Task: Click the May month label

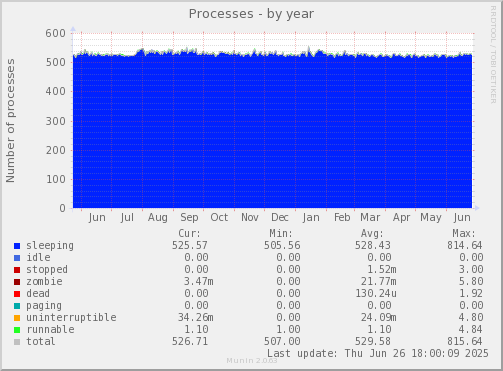Action: click(x=431, y=218)
